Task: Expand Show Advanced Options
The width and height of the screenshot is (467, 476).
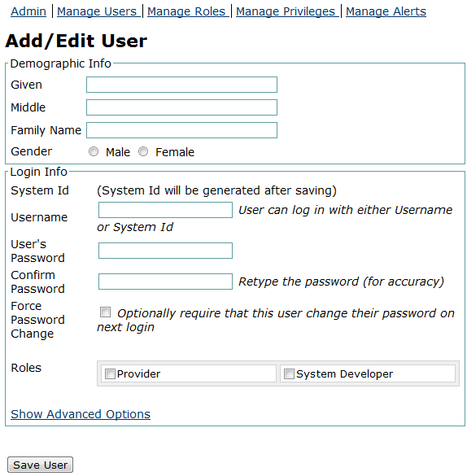Action: click(81, 414)
